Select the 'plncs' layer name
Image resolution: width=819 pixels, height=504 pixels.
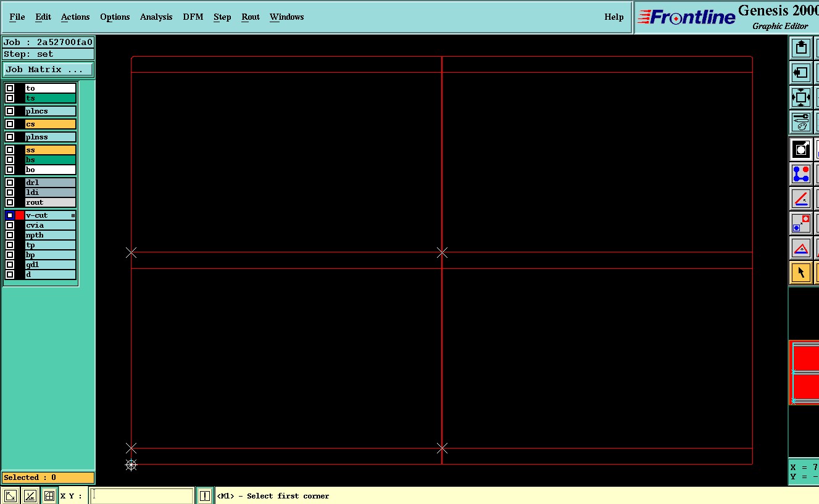50,111
